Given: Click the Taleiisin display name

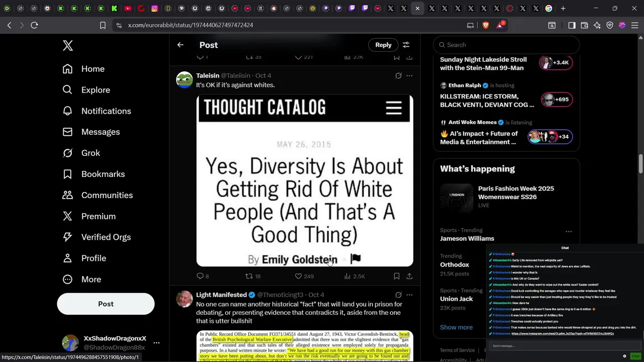Looking at the screenshot, I should click(208, 75).
